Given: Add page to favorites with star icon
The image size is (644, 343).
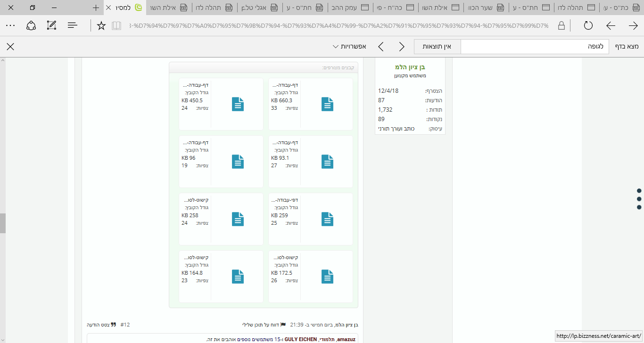Looking at the screenshot, I should coord(101,25).
